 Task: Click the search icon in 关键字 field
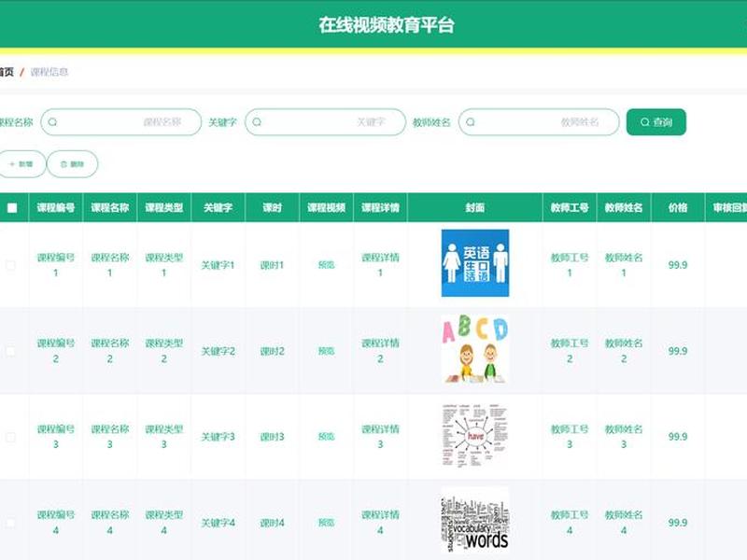(x=257, y=122)
